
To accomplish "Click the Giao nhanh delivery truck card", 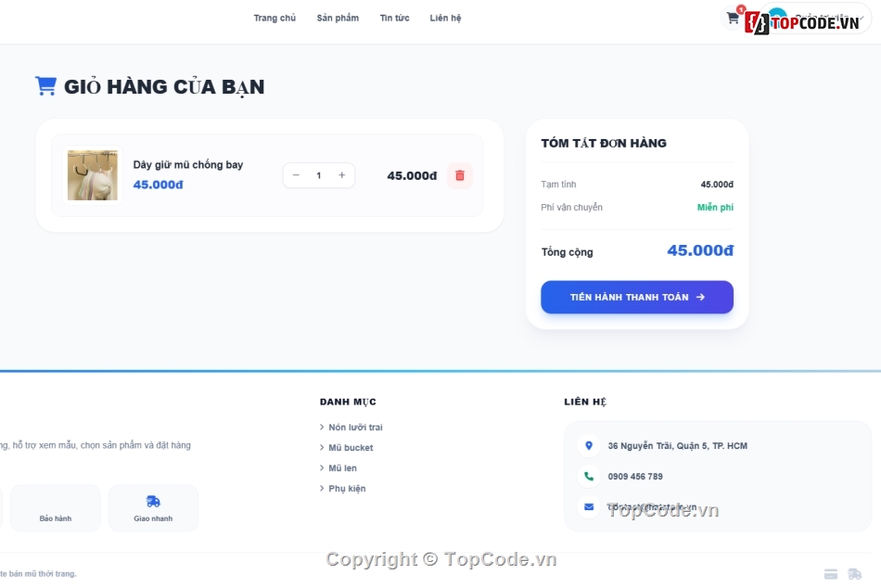I will 153,508.
